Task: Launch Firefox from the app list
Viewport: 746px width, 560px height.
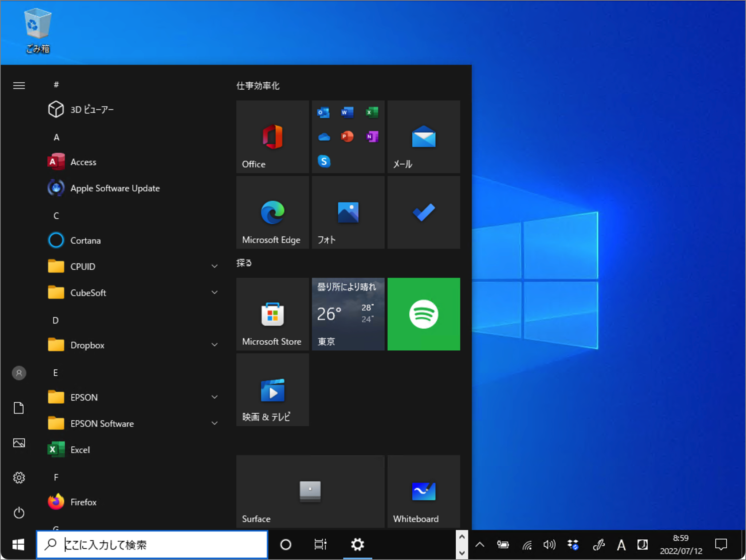Action: pos(83,502)
